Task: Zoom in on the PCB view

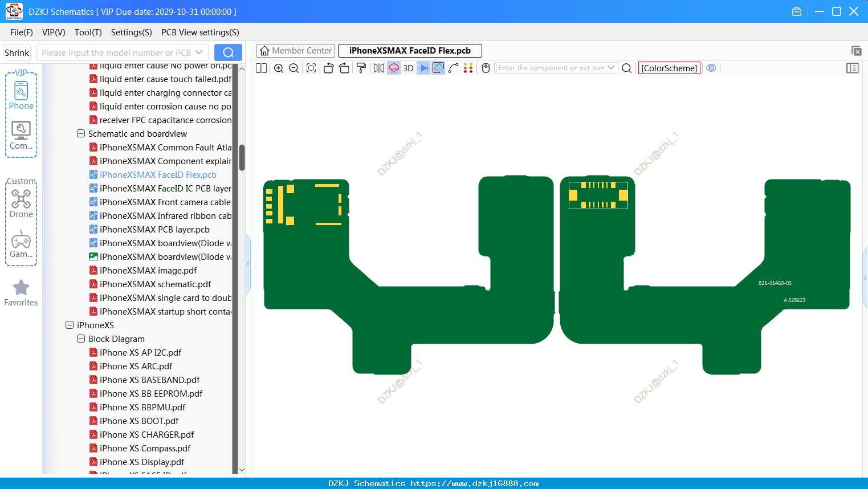Action: click(x=279, y=68)
